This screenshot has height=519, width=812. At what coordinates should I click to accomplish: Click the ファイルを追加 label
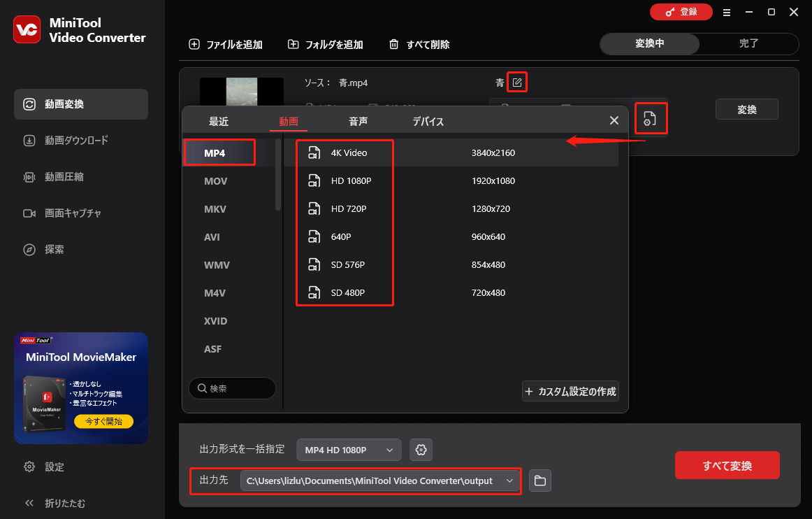[234, 45]
